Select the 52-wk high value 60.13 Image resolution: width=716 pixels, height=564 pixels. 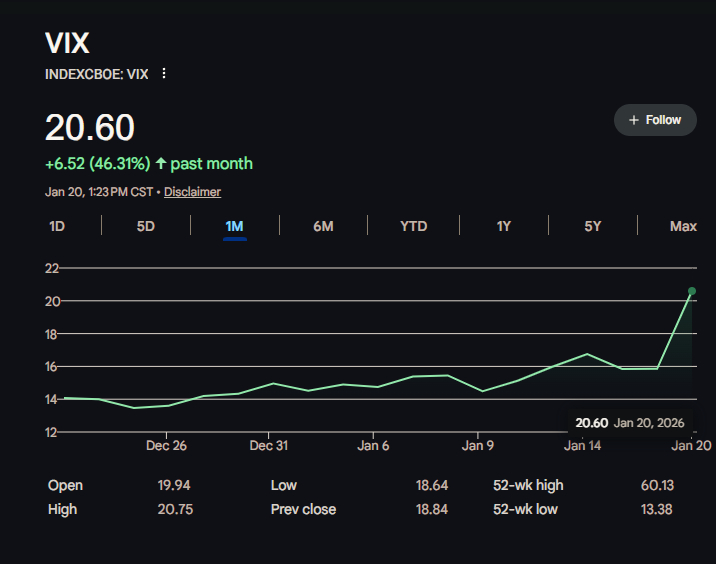656,485
